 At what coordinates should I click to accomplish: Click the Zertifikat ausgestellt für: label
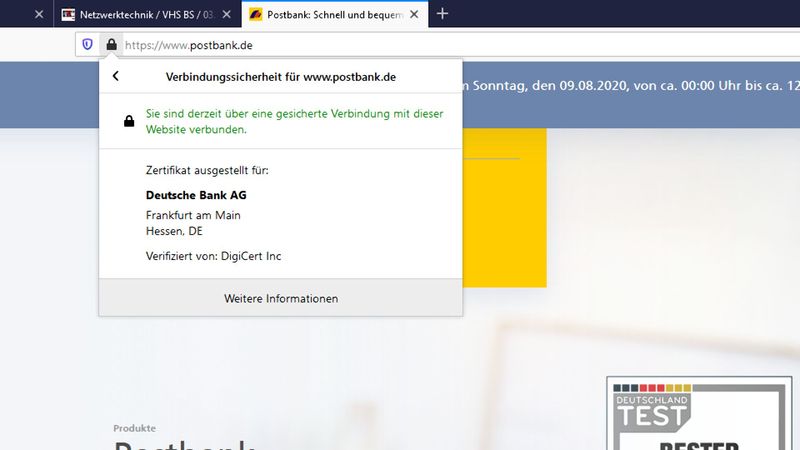[x=207, y=170]
